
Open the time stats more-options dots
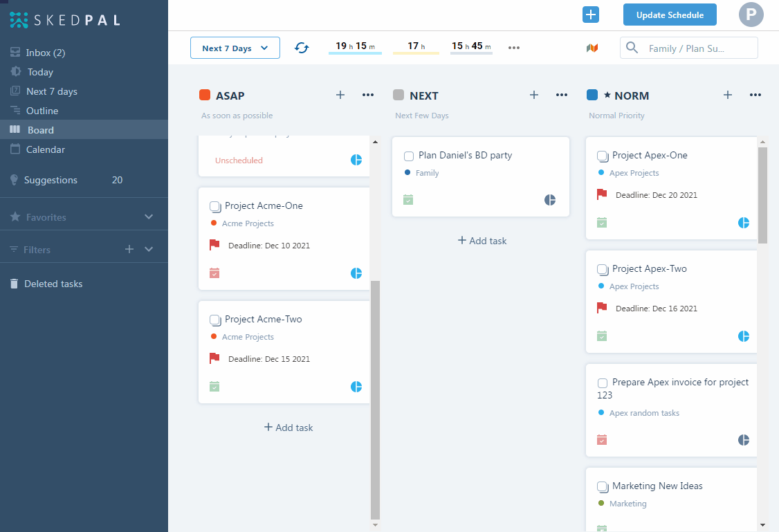(514, 48)
